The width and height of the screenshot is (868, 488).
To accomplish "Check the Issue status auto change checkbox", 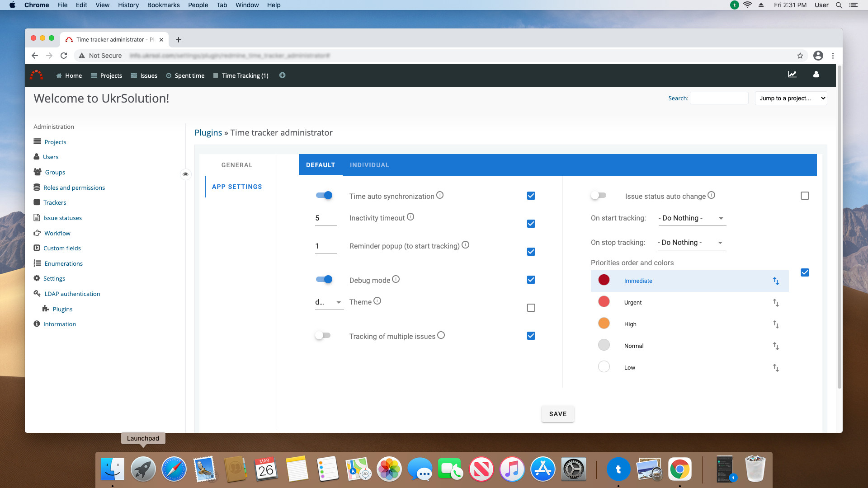I will coord(805,196).
